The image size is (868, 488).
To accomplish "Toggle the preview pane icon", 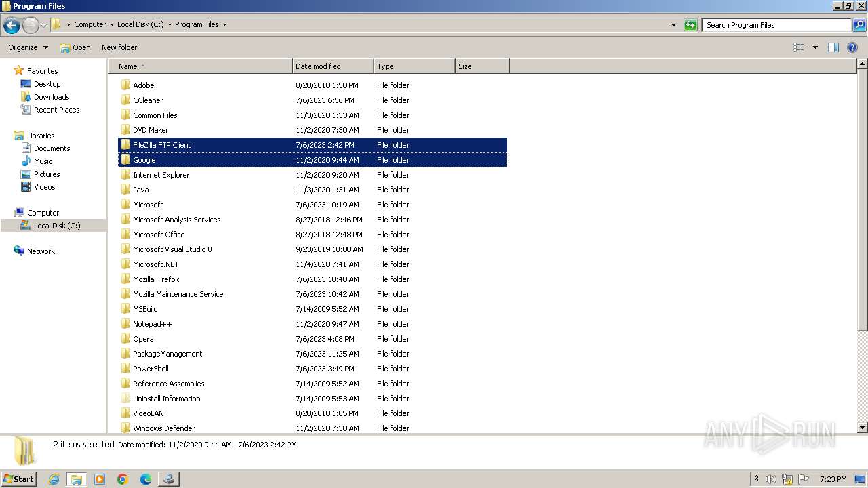I will 833,47.
